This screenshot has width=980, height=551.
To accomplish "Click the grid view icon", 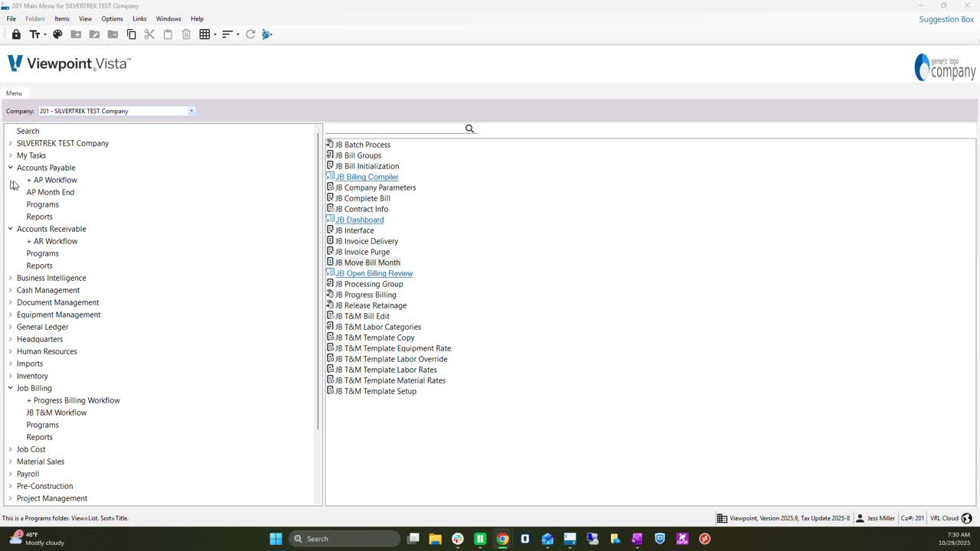I will [x=204, y=34].
